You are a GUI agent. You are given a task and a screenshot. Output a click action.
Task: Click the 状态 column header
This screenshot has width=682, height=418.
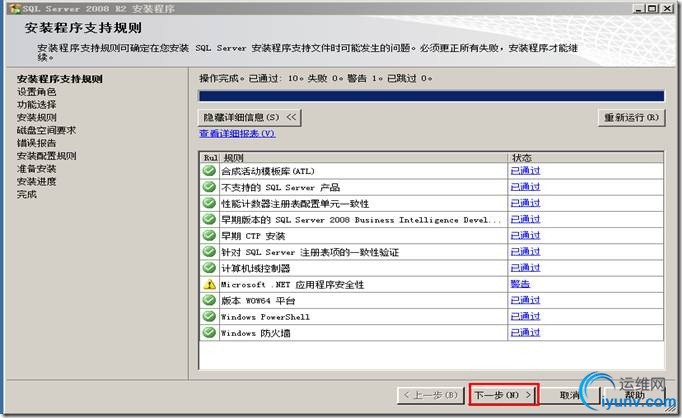(585, 157)
